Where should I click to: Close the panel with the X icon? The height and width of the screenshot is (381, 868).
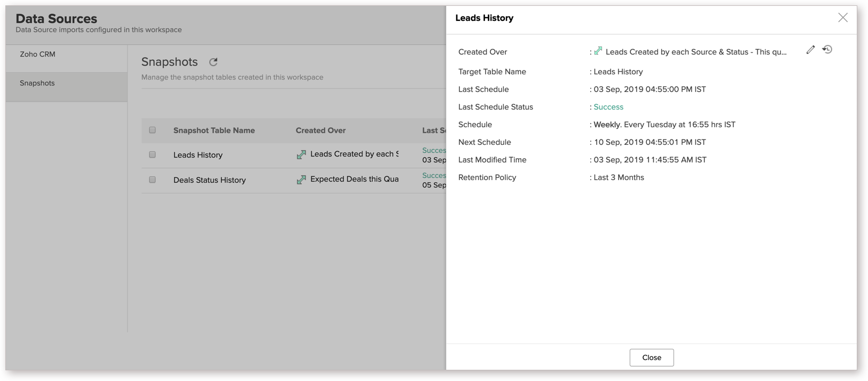(842, 18)
